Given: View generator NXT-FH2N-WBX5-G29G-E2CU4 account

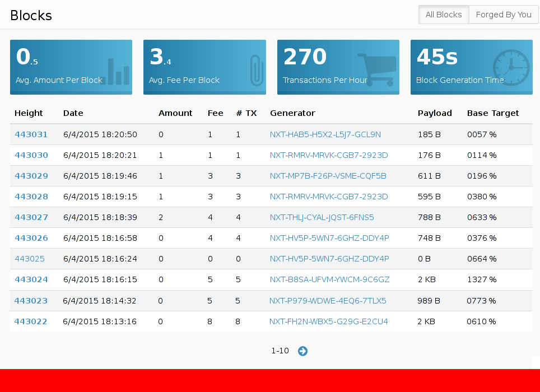Looking at the screenshot, I should (x=328, y=321).
